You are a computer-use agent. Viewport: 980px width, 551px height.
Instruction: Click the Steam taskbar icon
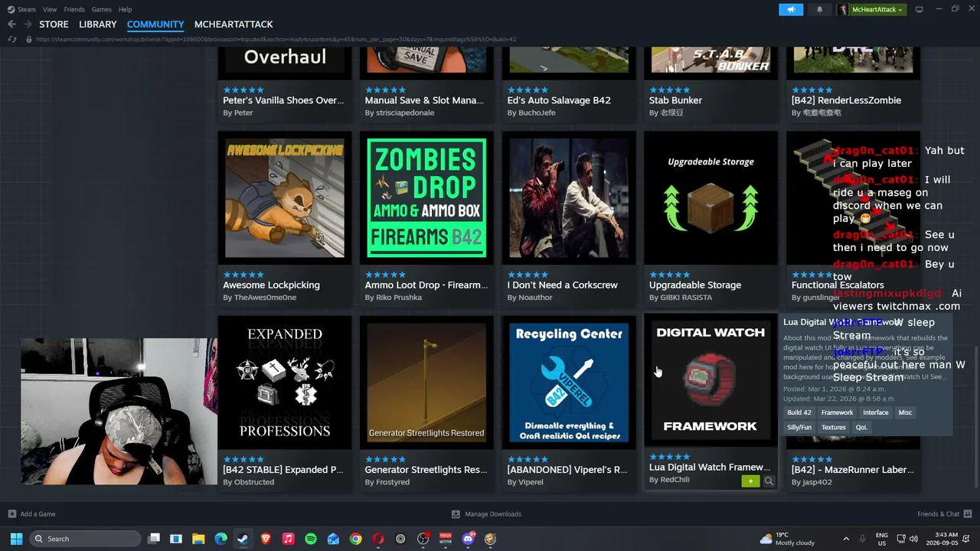(243, 539)
